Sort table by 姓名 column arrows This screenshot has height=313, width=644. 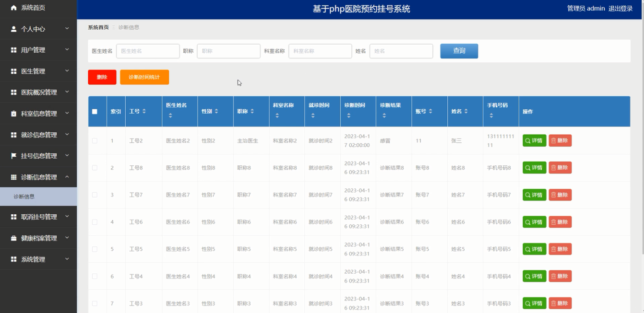tap(466, 111)
